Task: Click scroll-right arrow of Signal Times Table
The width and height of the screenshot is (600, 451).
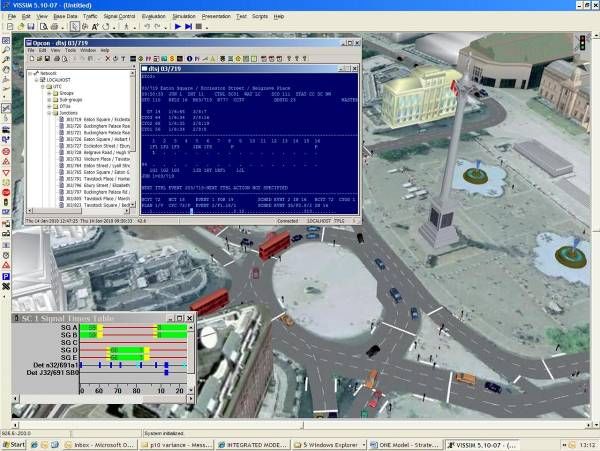Action: (x=191, y=399)
